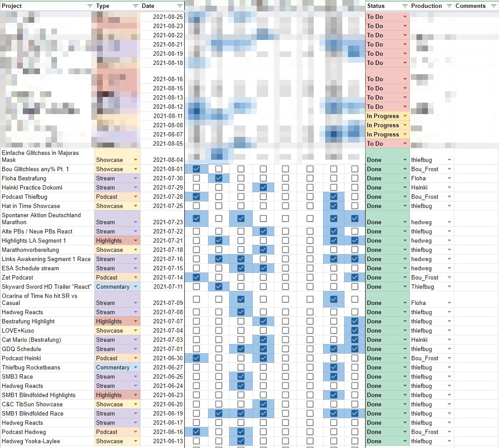Uncheck the checked box in Hat in Time Showcase row
499x448 pixels.
pyautogui.click(x=334, y=206)
